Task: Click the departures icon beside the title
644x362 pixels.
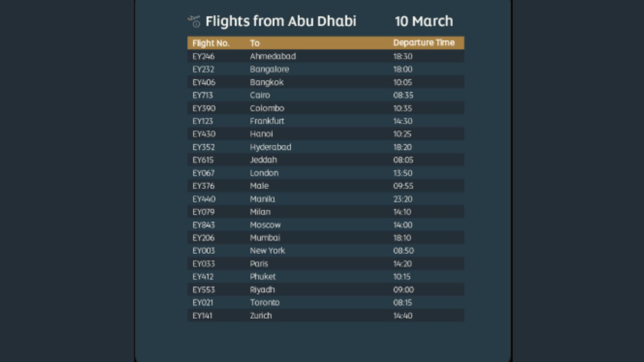Action: pos(194,21)
